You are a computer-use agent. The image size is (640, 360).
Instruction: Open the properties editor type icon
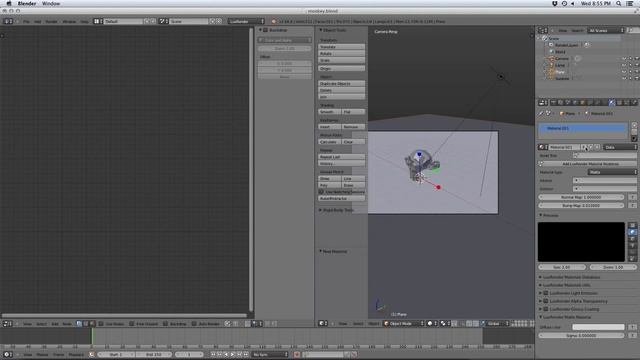click(543, 103)
